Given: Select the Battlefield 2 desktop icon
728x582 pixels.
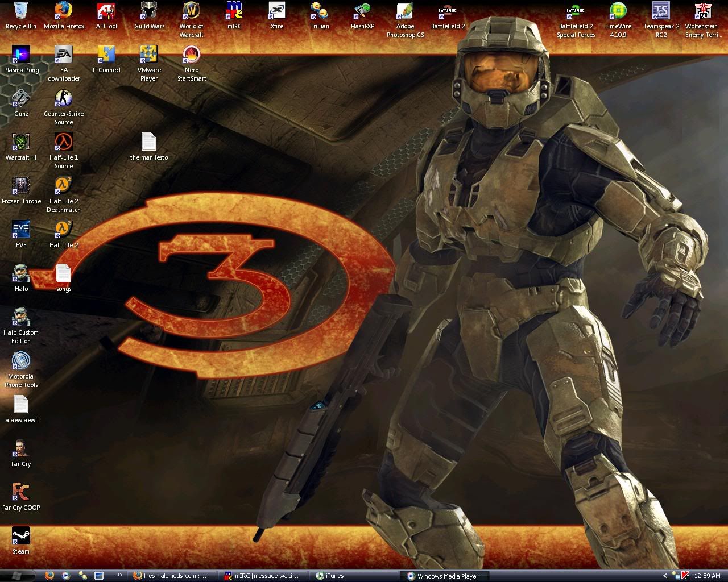Looking at the screenshot, I should [448, 15].
